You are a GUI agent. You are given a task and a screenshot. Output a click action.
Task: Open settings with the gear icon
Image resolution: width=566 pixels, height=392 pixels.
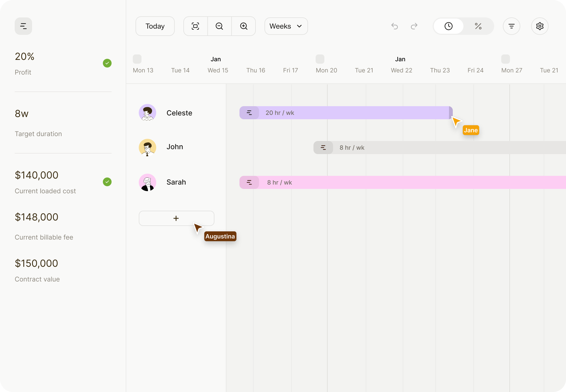tap(540, 26)
